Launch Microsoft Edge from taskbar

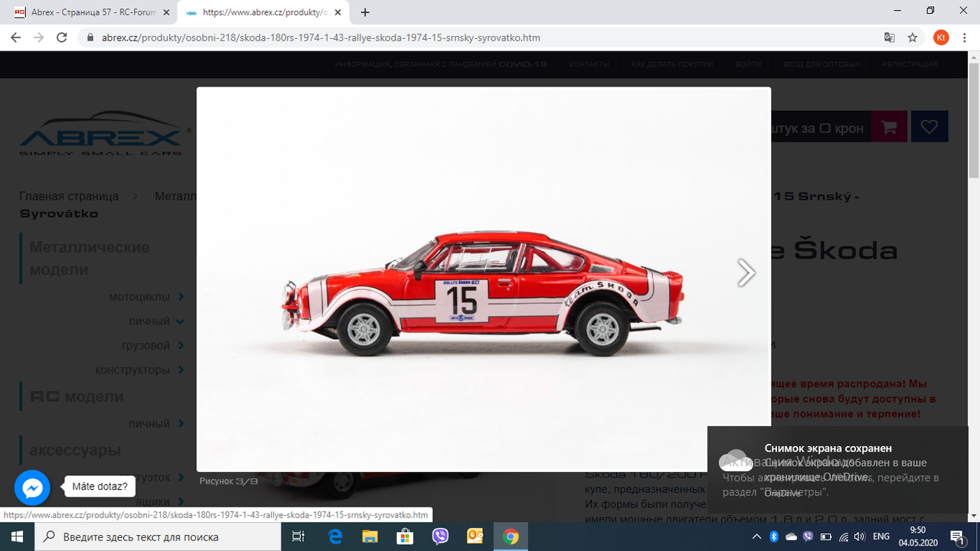tap(335, 536)
